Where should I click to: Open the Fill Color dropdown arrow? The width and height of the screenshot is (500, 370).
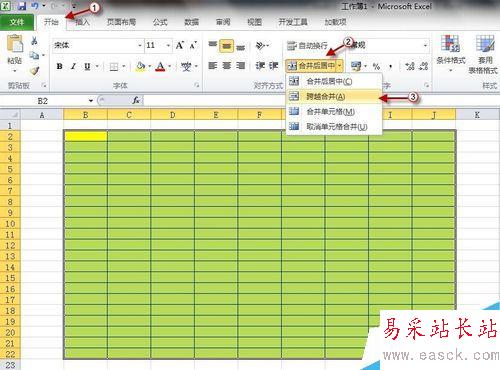[150, 67]
